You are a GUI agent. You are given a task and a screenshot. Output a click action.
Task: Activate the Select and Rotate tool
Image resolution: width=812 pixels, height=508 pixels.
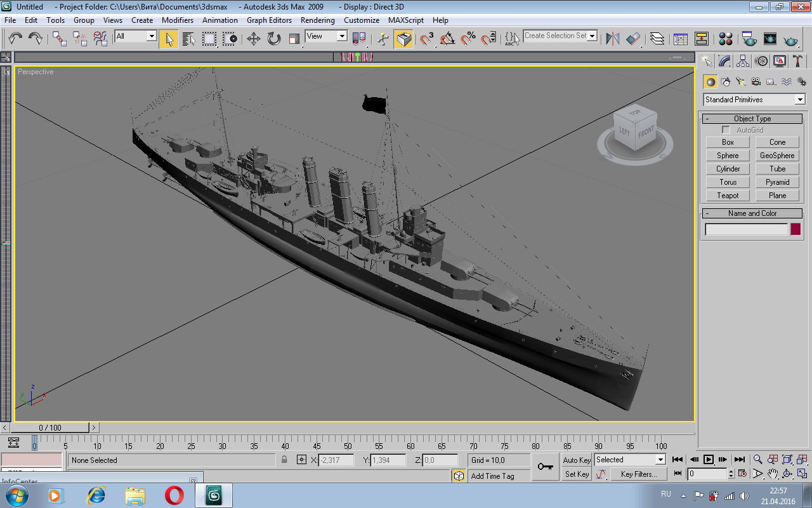tap(274, 39)
